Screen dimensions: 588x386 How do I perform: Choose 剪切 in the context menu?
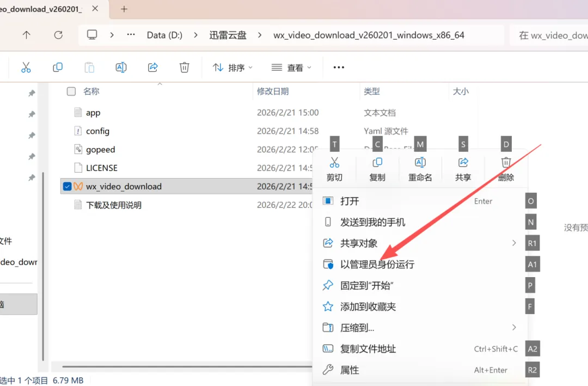click(334, 169)
